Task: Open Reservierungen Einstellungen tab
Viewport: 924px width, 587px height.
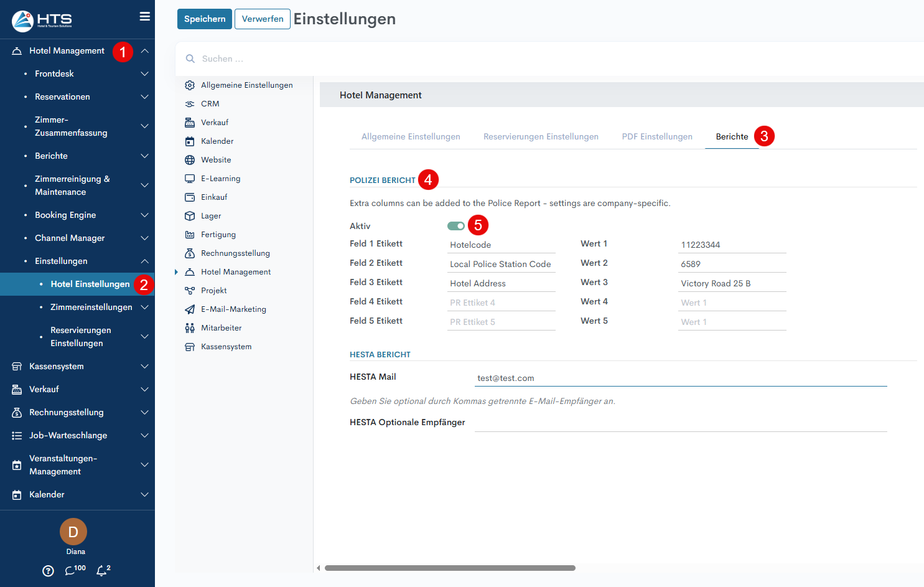Action: click(x=541, y=137)
